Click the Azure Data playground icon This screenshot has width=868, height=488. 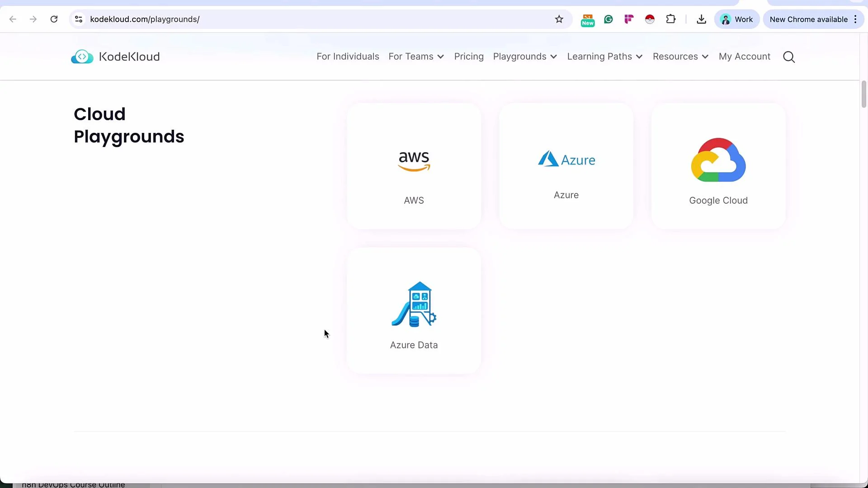point(414,304)
